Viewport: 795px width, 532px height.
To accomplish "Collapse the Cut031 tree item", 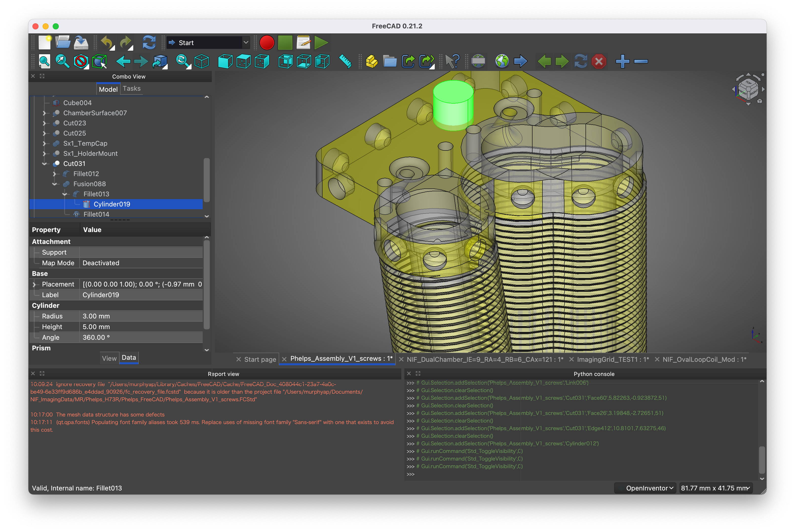I will (x=44, y=164).
